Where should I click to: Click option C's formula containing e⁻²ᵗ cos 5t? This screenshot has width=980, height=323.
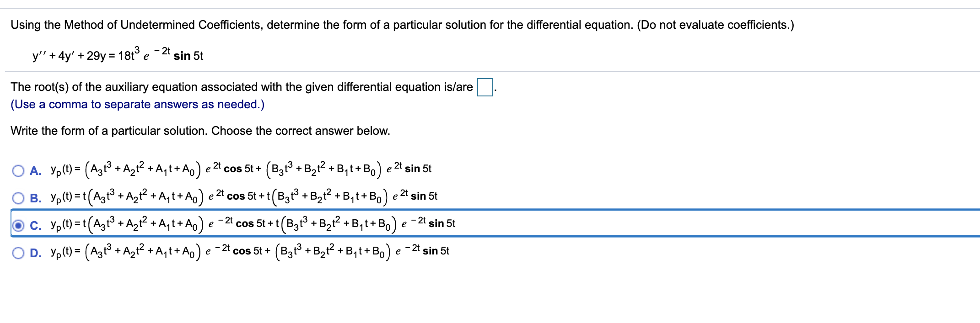pyautogui.click(x=253, y=224)
